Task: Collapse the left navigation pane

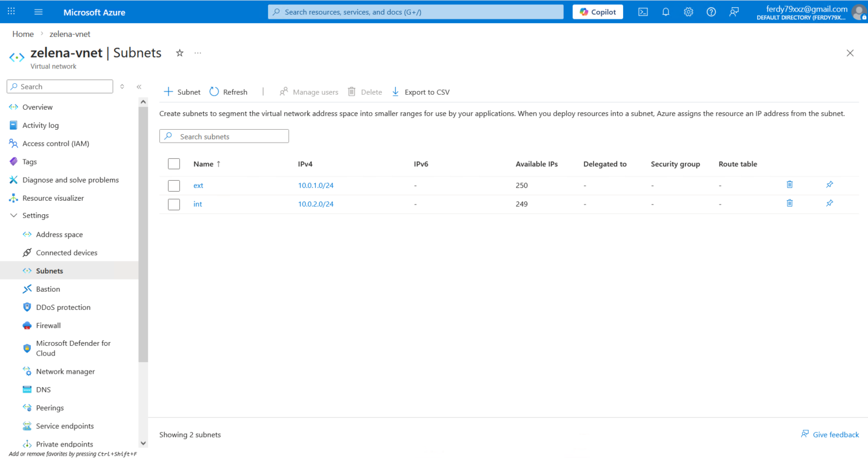Action: (x=139, y=87)
